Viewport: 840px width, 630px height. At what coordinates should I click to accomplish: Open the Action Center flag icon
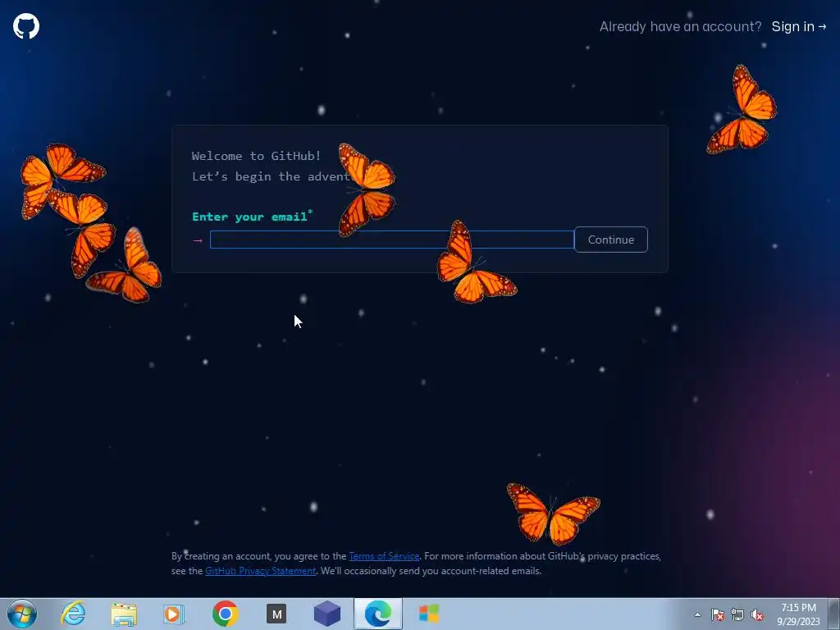coord(718,614)
